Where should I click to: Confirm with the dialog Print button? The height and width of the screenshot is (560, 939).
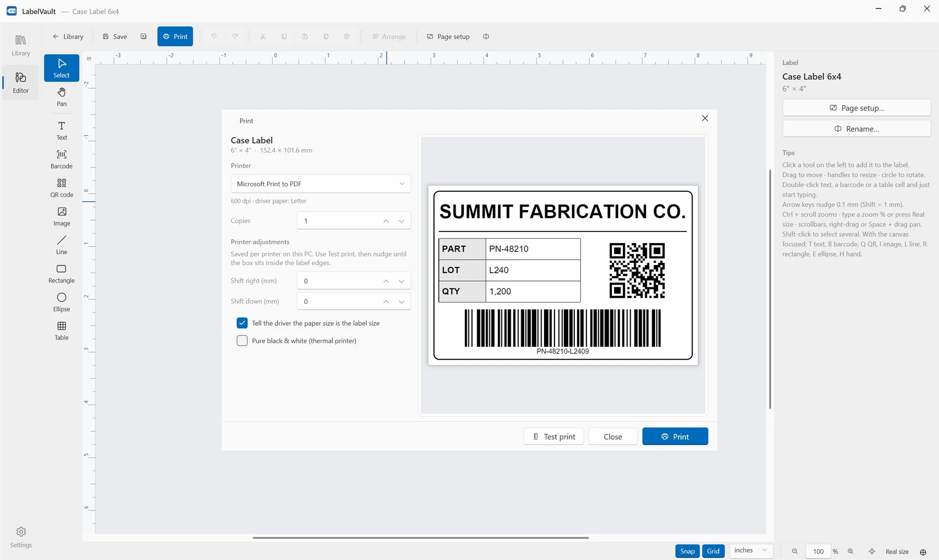(x=675, y=436)
